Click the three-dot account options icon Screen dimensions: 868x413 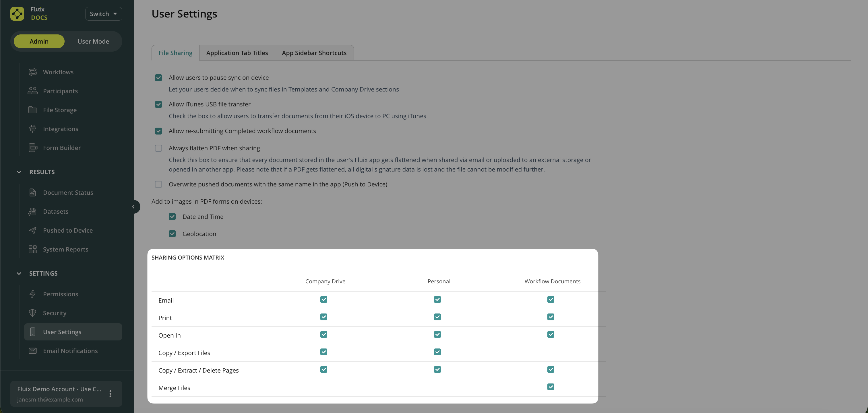(110, 393)
